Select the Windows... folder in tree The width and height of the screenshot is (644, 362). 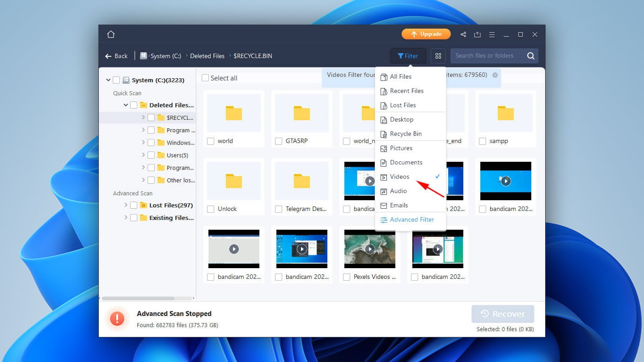[176, 143]
